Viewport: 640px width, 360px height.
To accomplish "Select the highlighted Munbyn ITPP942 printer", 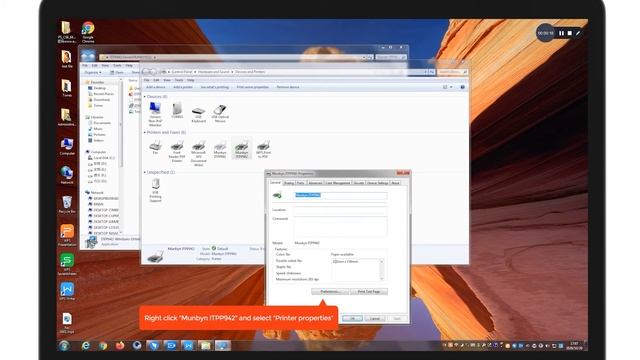I will pos(242,149).
